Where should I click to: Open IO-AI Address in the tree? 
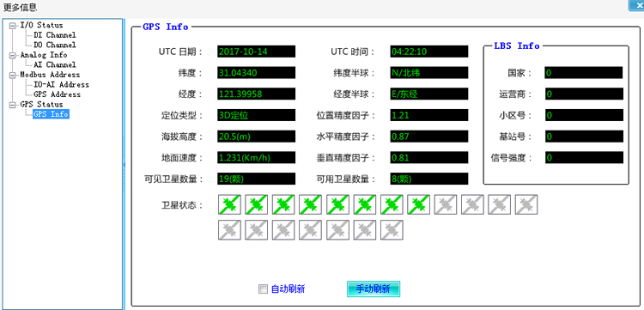click(61, 84)
